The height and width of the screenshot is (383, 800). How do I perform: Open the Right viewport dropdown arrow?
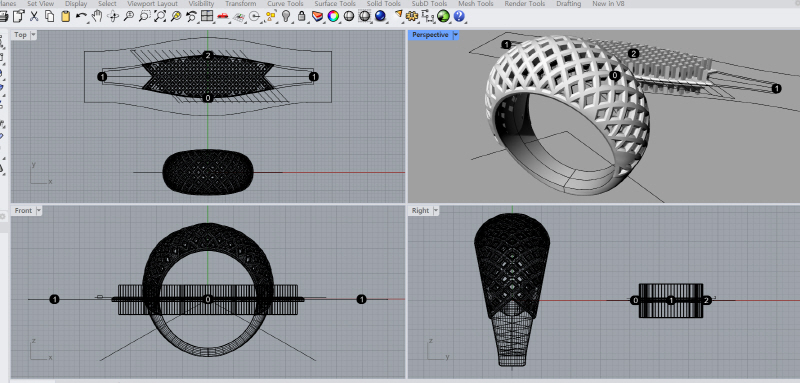[436, 211]
